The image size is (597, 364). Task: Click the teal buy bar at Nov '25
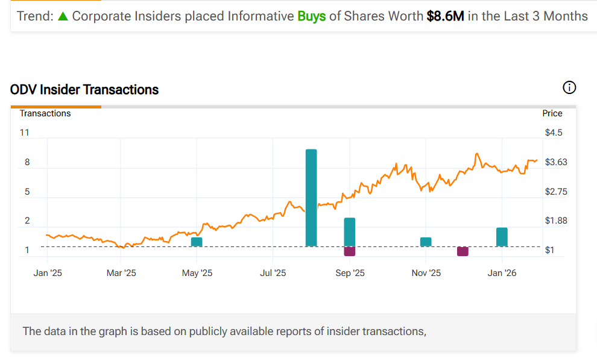pyautogui.click(x=426, y=242)
